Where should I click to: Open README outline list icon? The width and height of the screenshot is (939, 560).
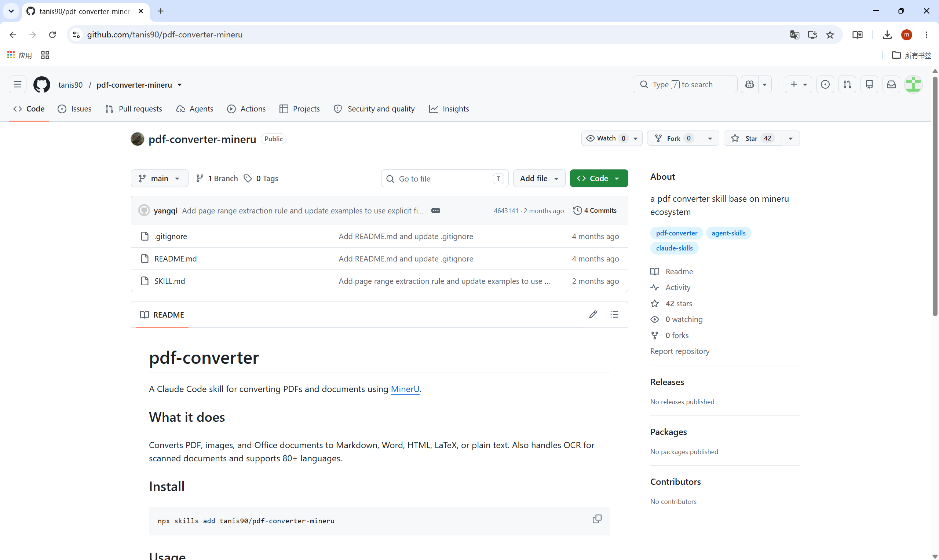pyautogui.click(x=614, y=314)
